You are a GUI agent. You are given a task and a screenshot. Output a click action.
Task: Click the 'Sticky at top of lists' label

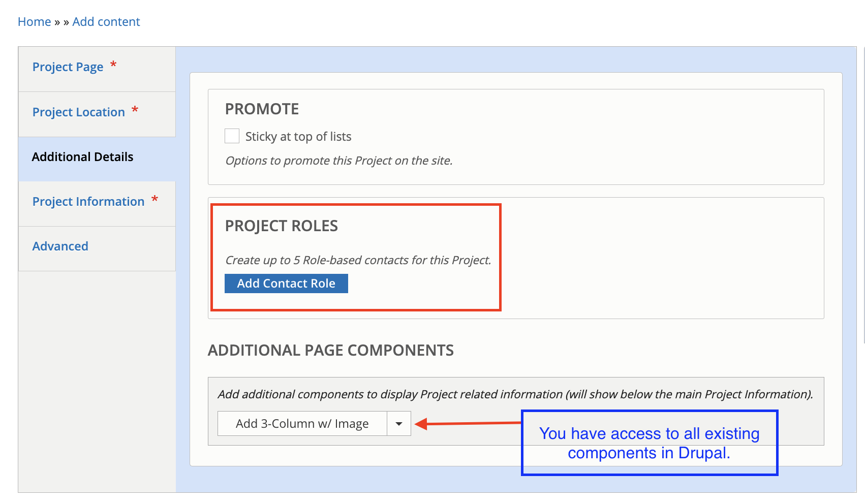[298, 137]
